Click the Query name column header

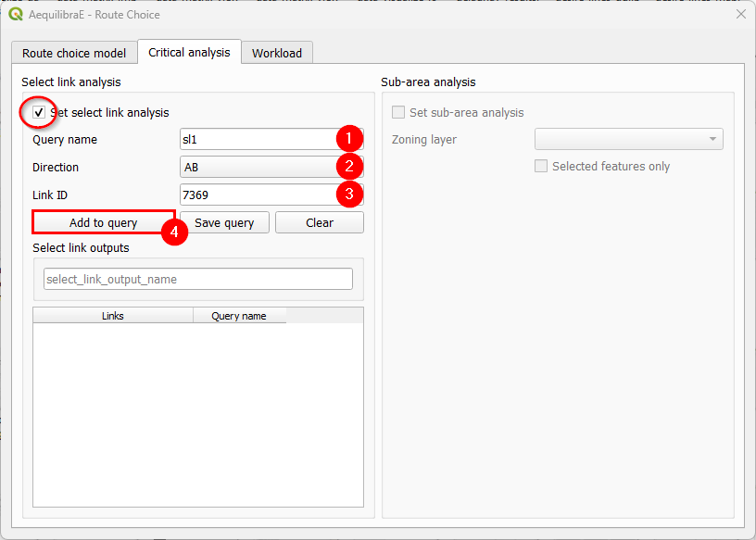pyautogui.click(x=239, y=316)
